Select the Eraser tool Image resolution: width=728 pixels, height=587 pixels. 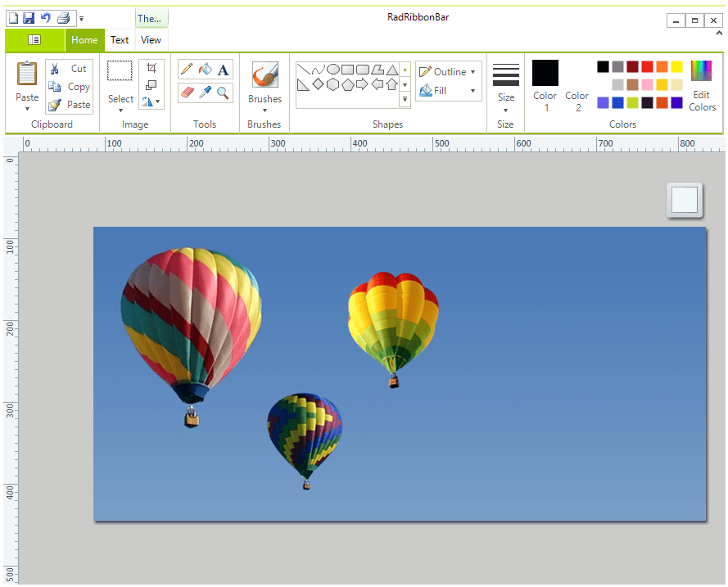click(x=186, y=93)
